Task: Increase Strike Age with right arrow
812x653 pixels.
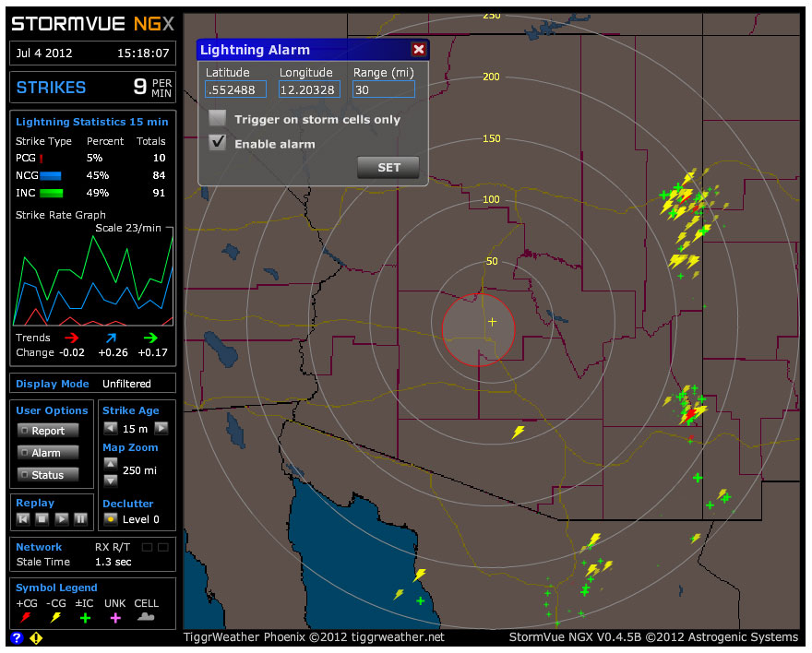Action: point(161,428)
